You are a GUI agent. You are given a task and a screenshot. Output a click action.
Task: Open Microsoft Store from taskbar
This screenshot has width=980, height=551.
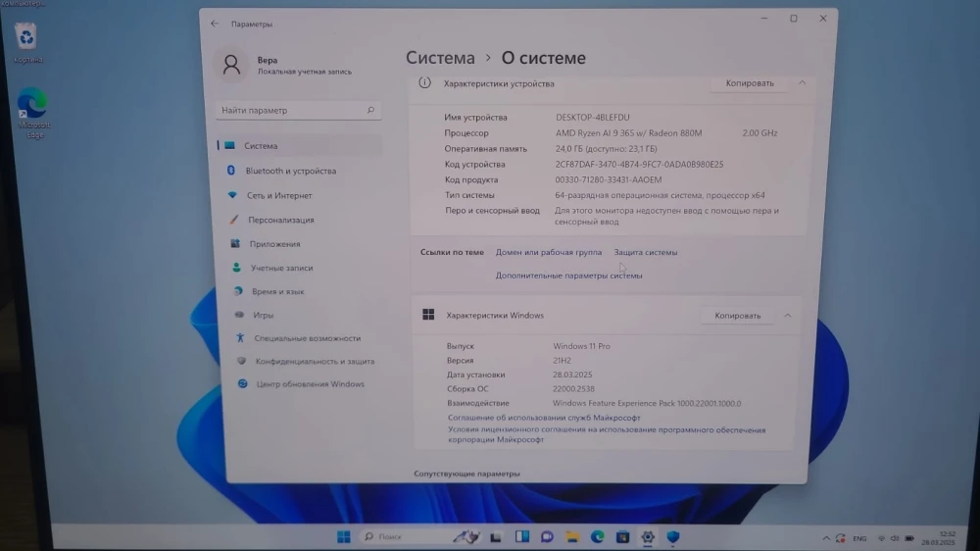point(622,536)
